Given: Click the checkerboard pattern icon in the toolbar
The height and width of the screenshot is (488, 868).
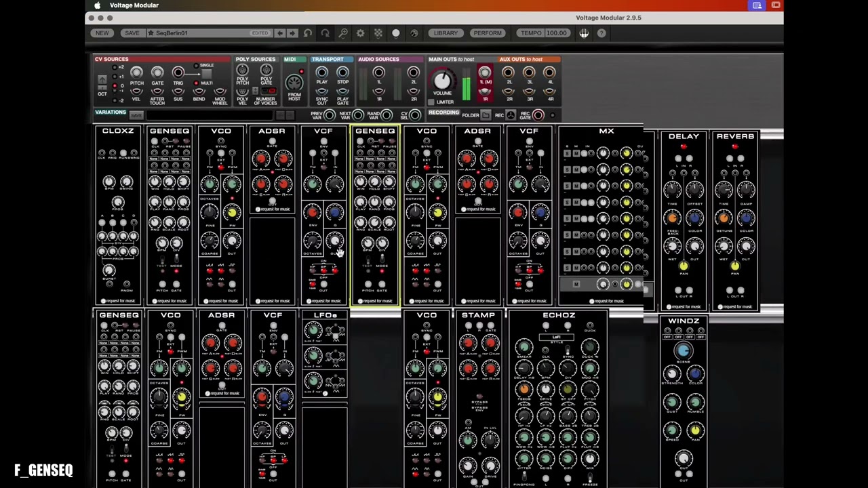Looking at the screenshot, I should point(378,33).
